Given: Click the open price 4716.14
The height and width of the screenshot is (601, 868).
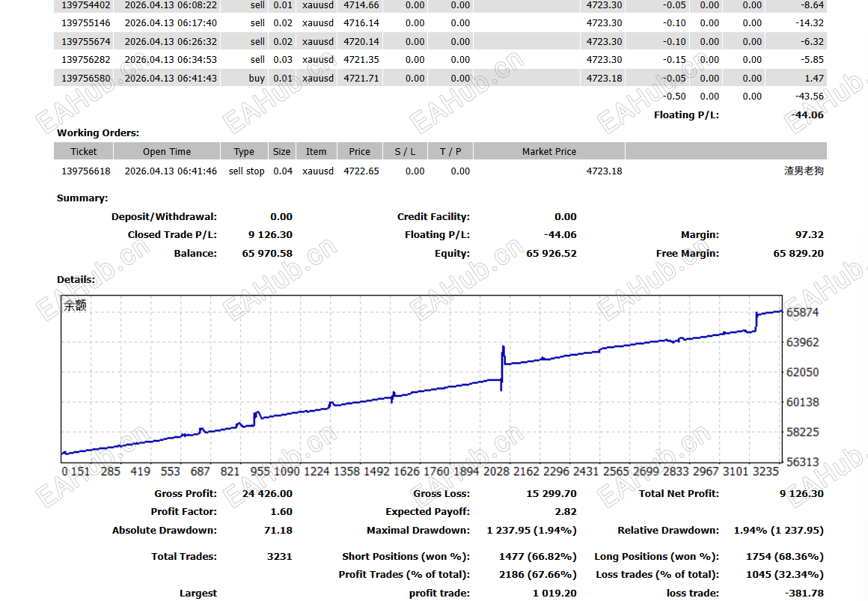Looking at the screenshot, I should (x=361, y=23).
